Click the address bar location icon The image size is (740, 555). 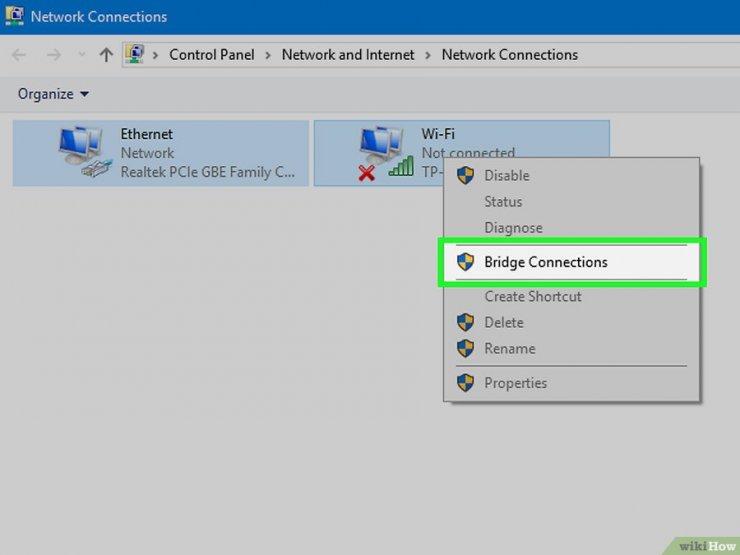[x=135, y=54]
